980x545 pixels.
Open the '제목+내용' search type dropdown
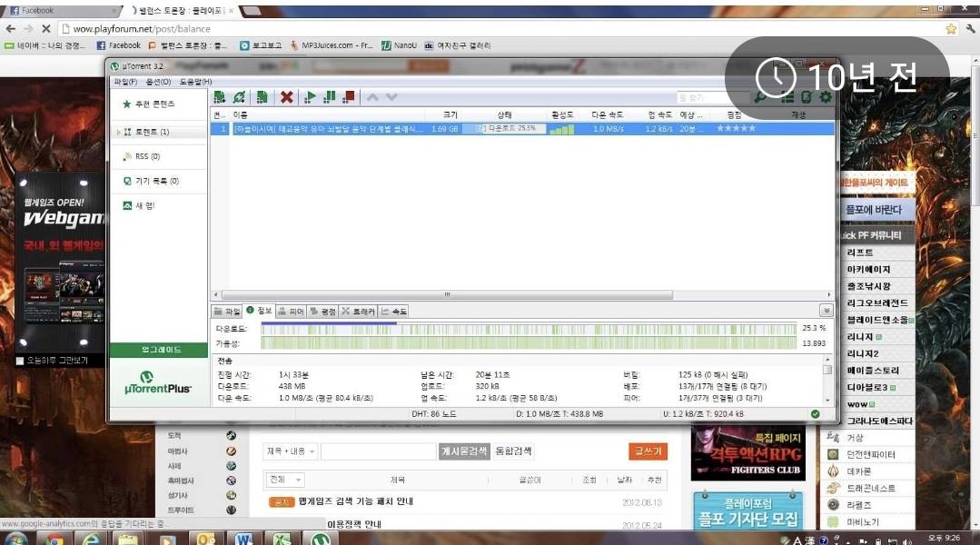(290, 451)
